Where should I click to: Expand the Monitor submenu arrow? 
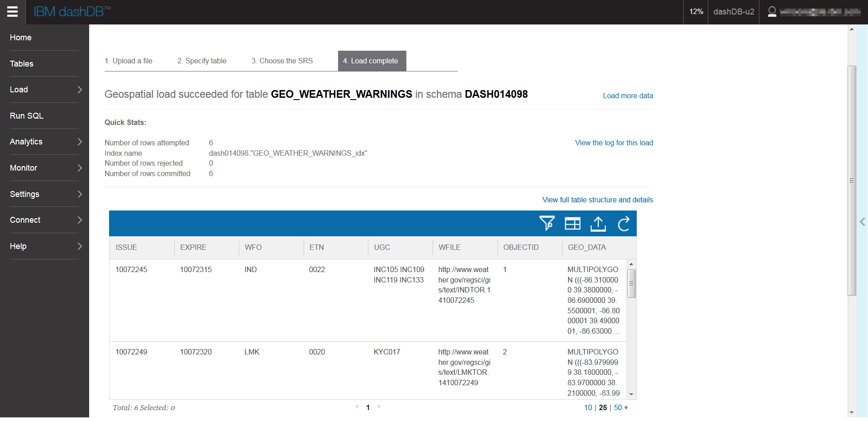coord(80,168)
